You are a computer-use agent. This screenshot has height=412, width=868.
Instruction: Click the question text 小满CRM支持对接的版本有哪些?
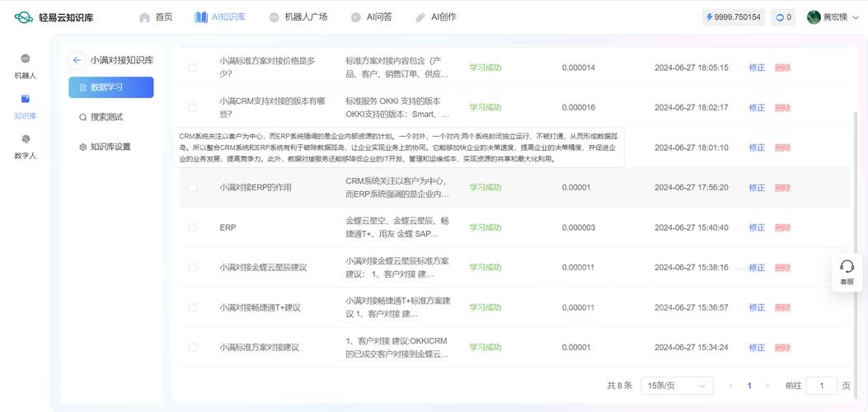pos(272,107)
